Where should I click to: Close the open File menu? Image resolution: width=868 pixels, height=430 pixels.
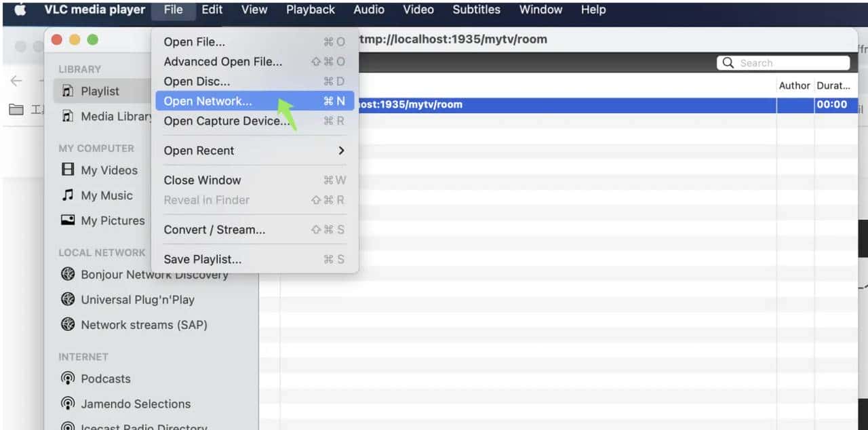174,9
